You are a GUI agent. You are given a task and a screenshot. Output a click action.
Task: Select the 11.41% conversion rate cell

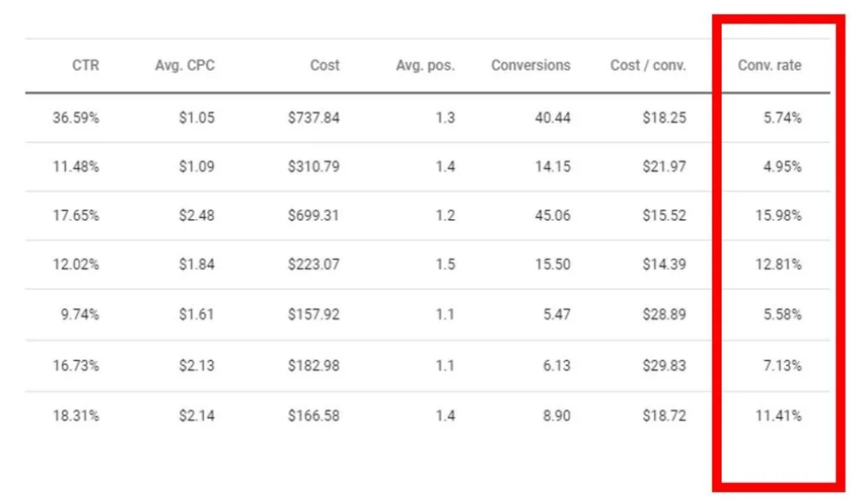pyautogui.click(x=778, y=415)
